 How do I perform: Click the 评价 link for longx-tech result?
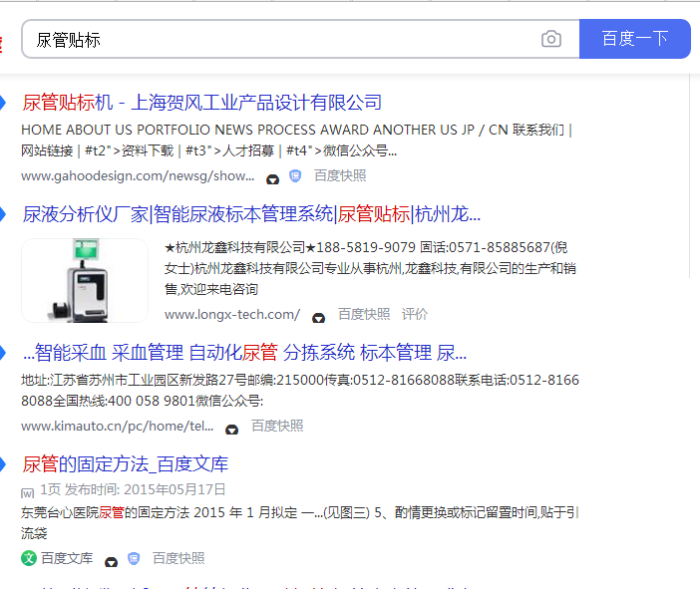point(415,314)
